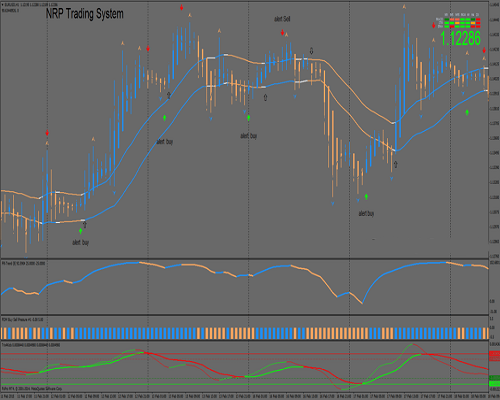500x400 pixels.
Task: Click the green 1.12286 price display
Action: (x=461, y=38)
